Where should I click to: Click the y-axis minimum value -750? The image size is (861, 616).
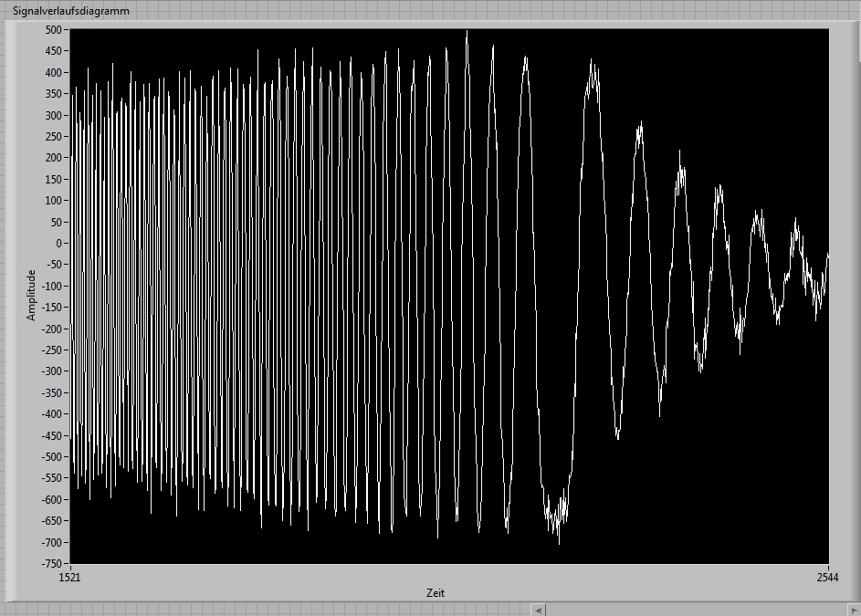[52, 563]
